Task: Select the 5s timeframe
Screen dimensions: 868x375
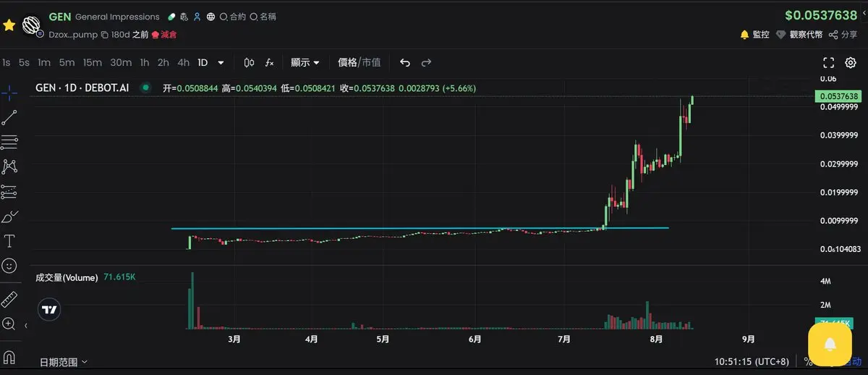Action: 25,63
